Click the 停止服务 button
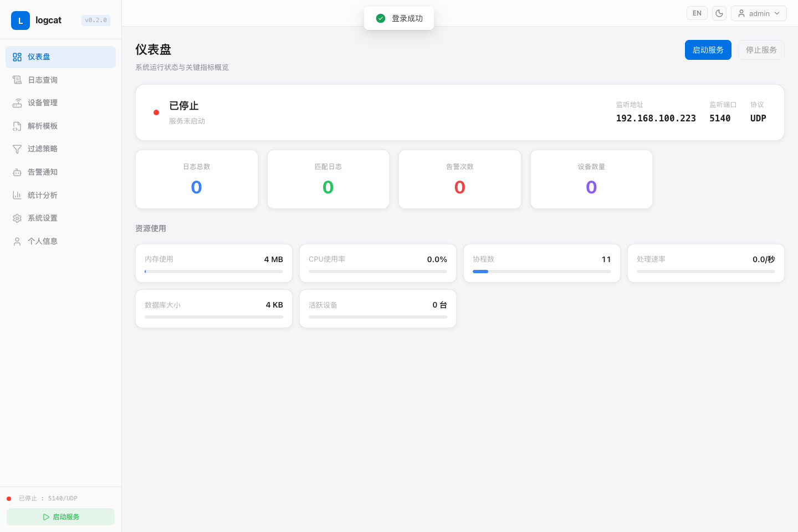 [x=761, y=50]
